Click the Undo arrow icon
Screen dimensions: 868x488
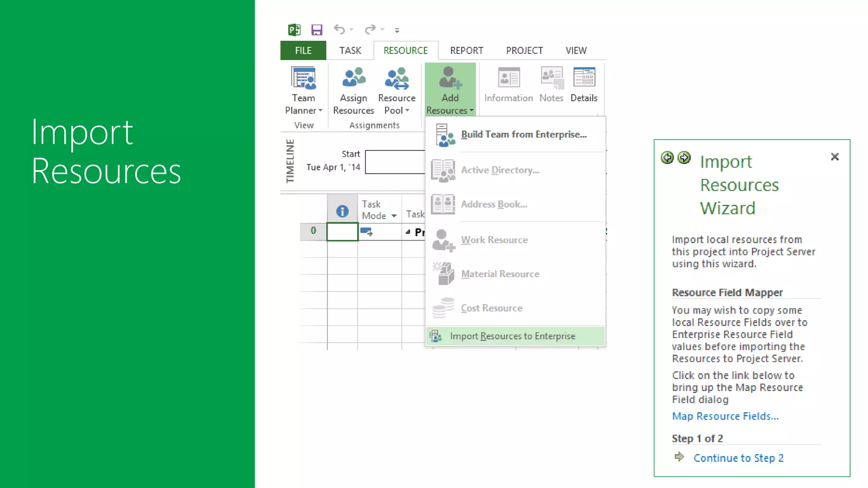pyautogui.click(x=339, y=29)
